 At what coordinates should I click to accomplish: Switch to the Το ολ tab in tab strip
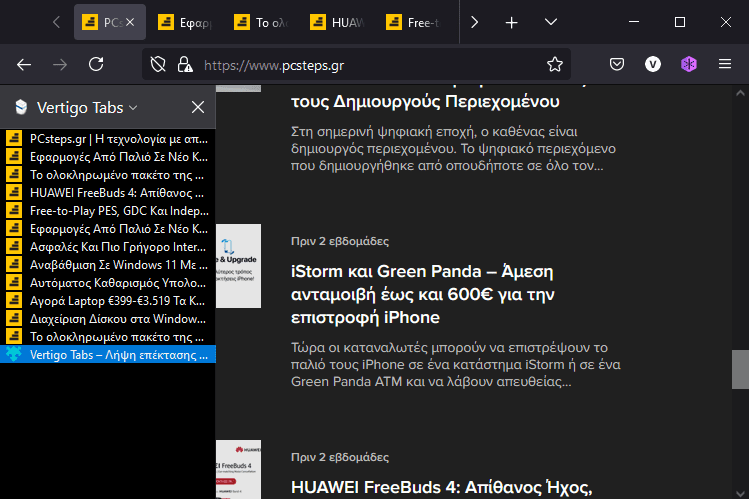(261, 22)
